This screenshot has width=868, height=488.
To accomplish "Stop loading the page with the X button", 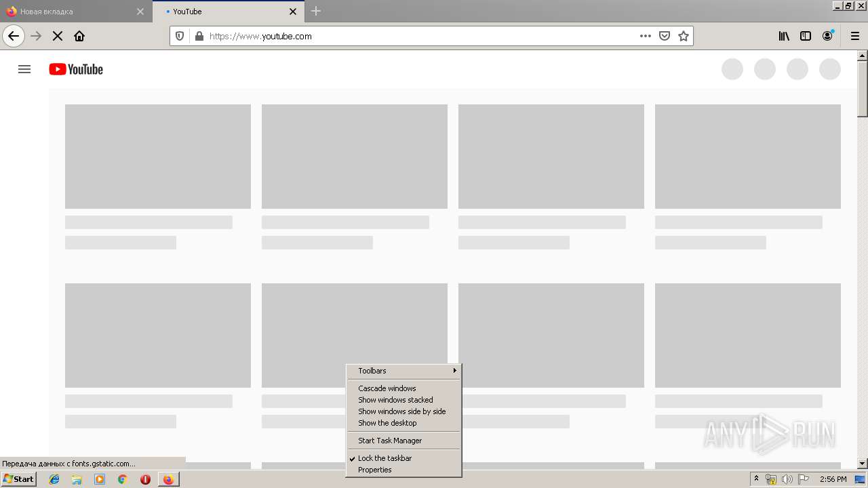I will (x=58, y=36).
